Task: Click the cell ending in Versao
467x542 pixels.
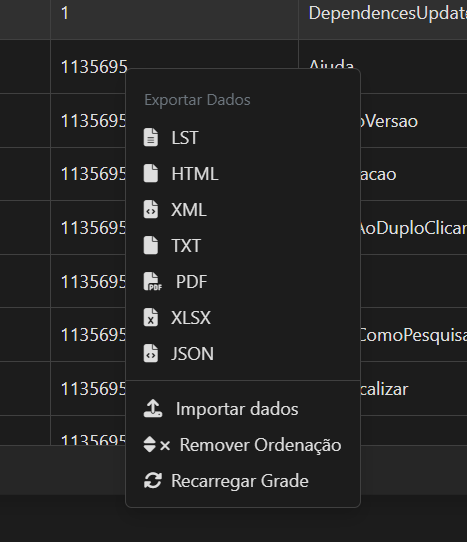Action: coord(414,121)
